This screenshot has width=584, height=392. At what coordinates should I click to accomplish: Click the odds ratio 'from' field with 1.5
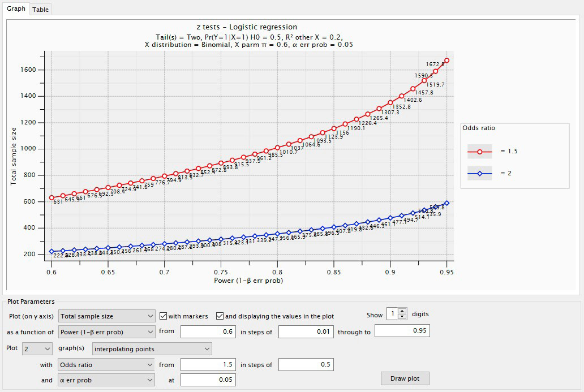(x=208, y=365)
